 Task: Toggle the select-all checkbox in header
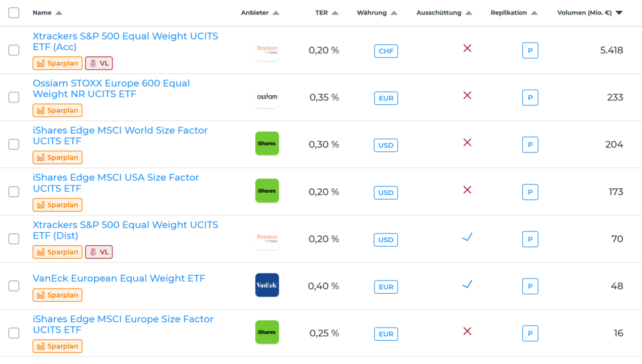point(14,13)
